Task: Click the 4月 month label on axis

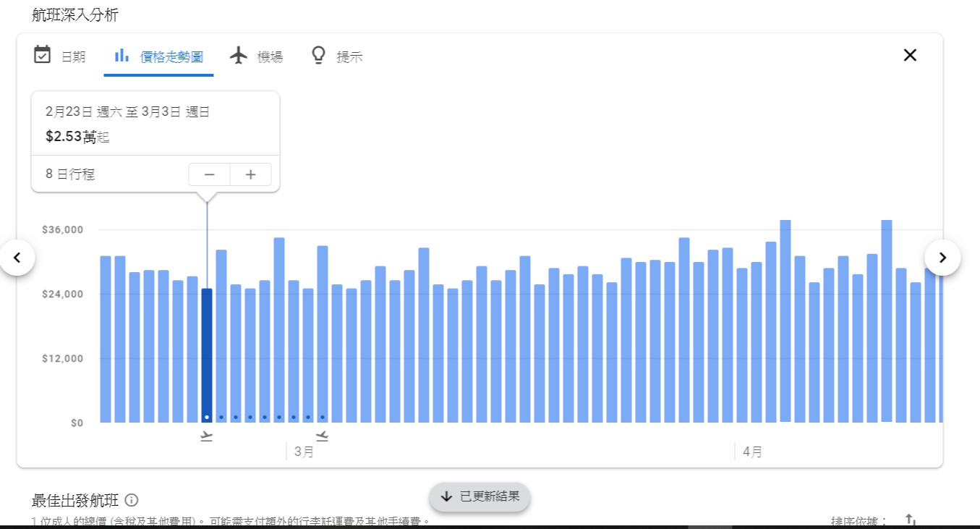Action: point(752,452)
